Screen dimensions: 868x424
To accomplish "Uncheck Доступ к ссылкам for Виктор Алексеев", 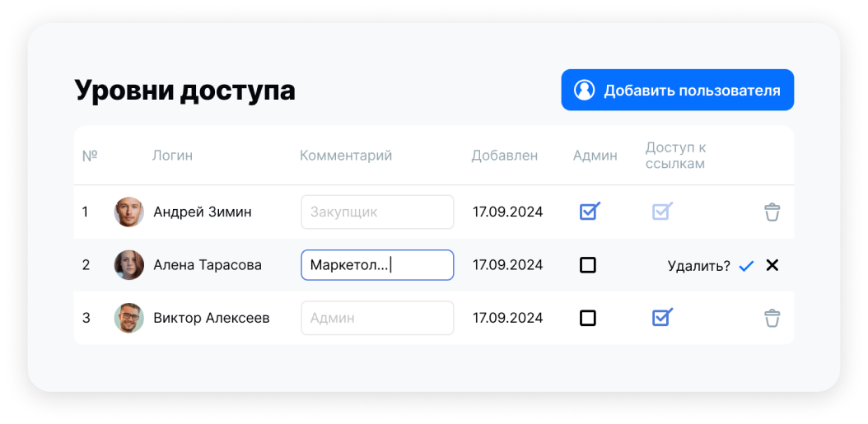I will click(661, 318).
